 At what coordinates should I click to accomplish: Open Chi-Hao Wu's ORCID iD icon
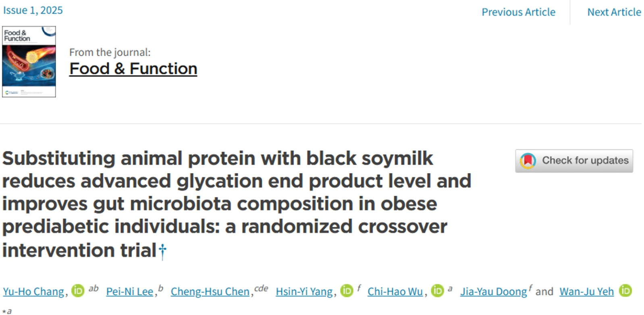[437, 290]
